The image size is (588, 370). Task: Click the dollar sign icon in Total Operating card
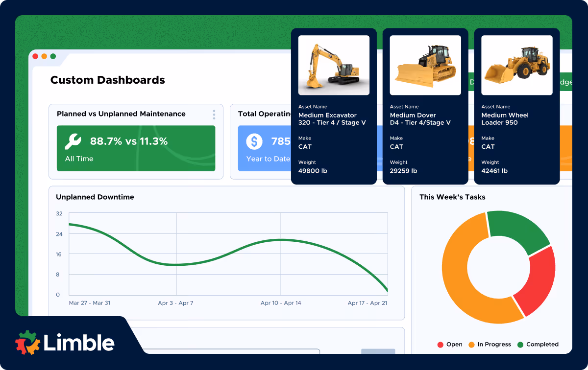[254, 142]
